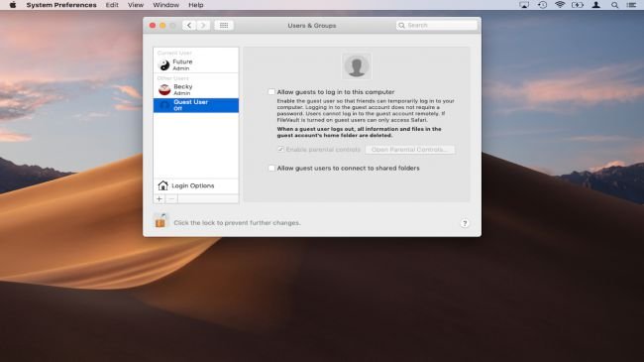Click the 'Click the lock to prevent further changes' text

tap(237, 222)
